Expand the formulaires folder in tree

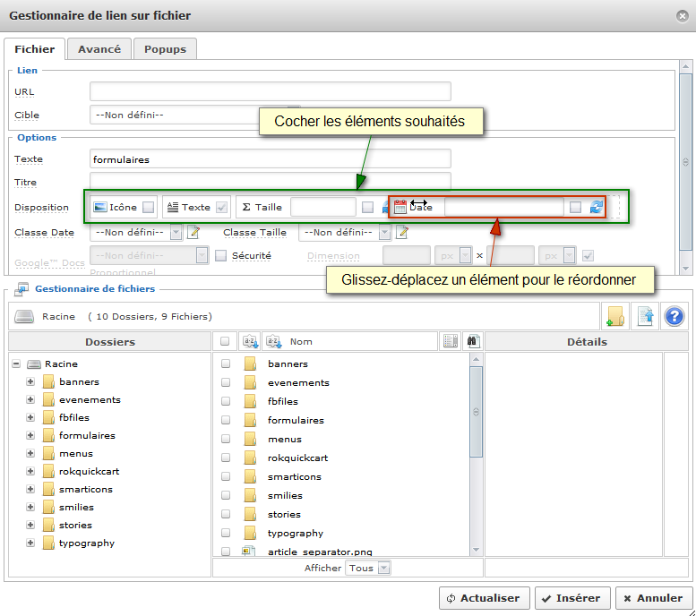pyautogui.click(x=30, y=436)
